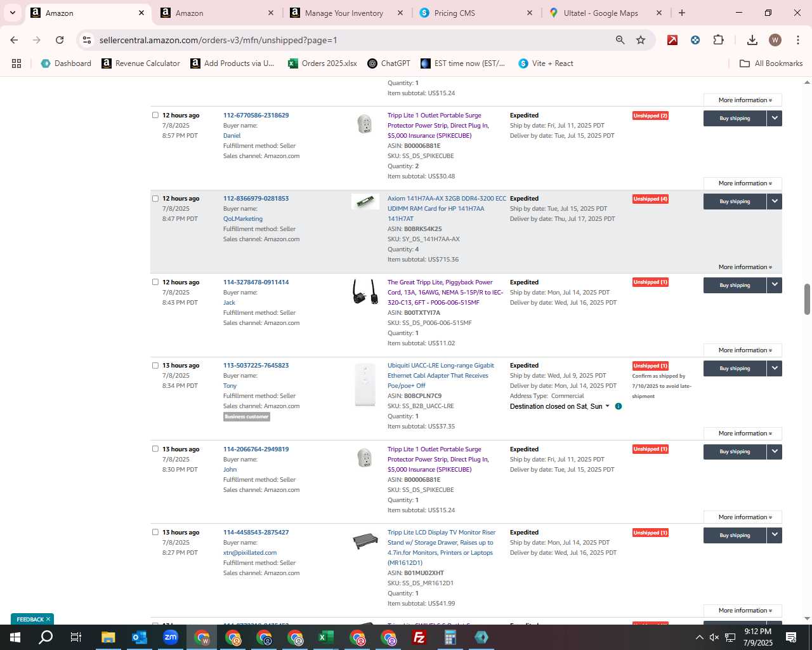Image resolution: width=812 pixels, height=650 pixels.
Task: Expand Buy shipping dropdown for Daniel's order
Action: (775, 118)
